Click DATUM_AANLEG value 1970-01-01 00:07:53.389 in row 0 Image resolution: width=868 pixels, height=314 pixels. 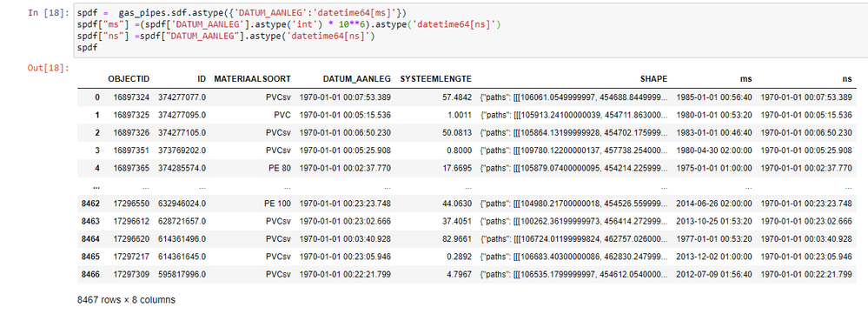point(346,97)
